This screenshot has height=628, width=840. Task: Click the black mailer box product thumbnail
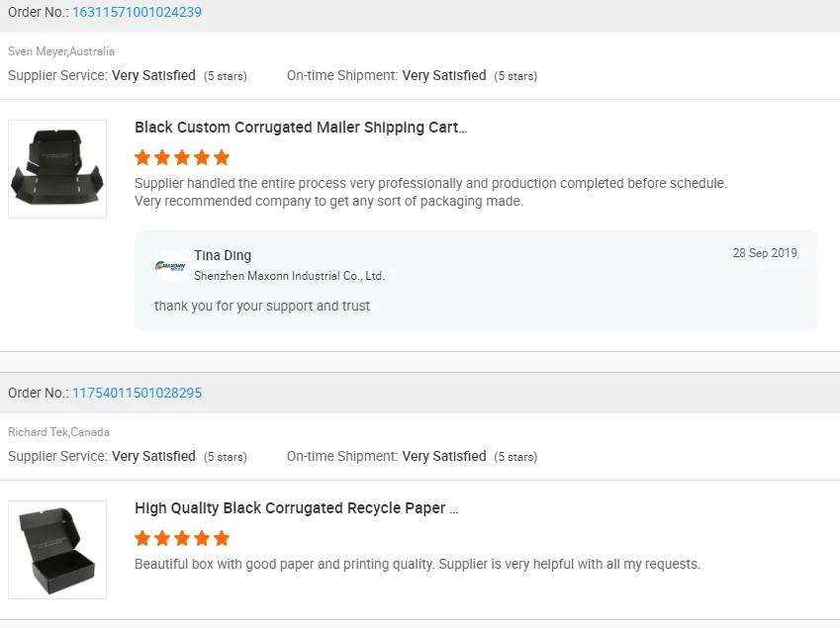tap(57, 169)
